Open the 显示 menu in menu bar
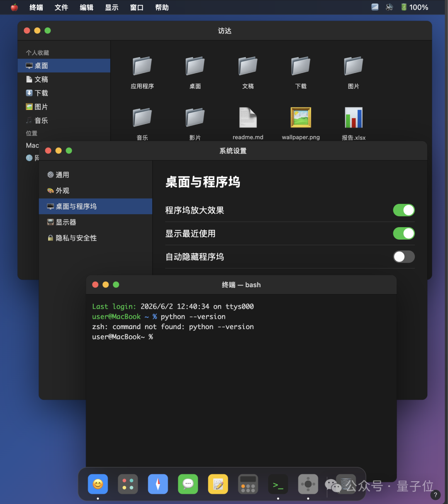 coord(112,7)
